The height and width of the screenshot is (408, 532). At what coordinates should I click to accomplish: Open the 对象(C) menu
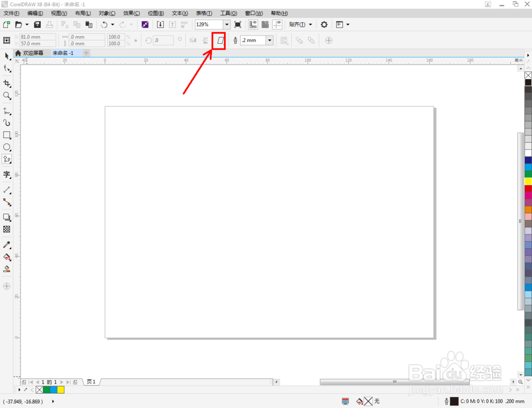tap(107, 13)
